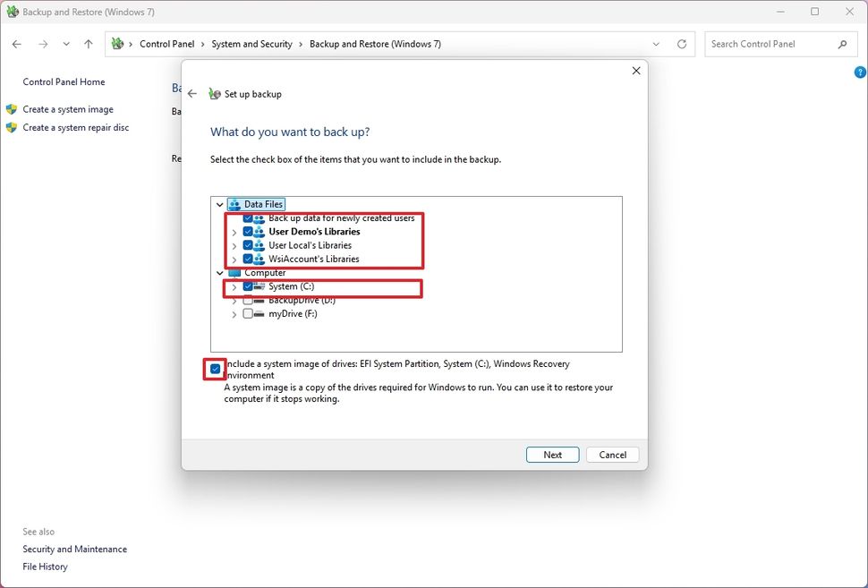Click the Data Files icon at the tree root
The height and width of the screenshot is (588, 868).
click(236, 203)
